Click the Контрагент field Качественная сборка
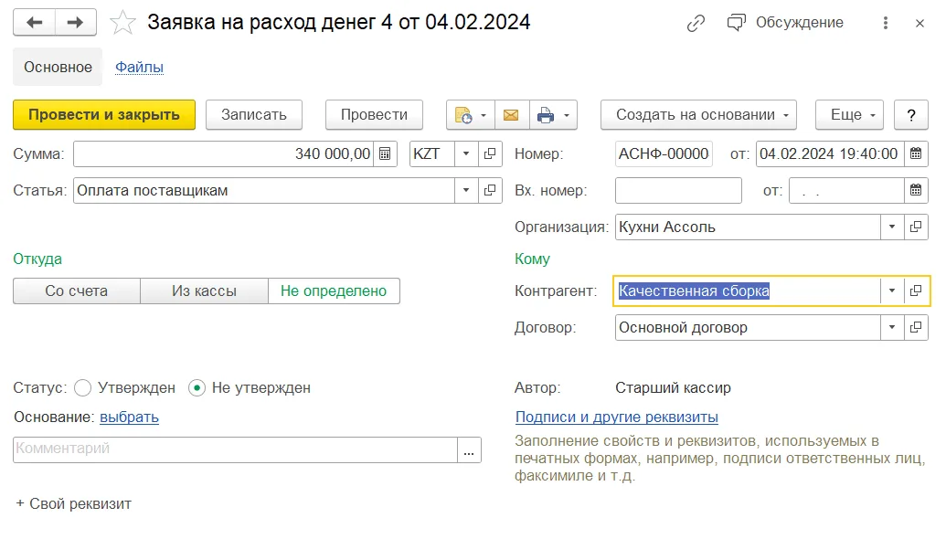Image resolution: width=946 pixels, height=560 pixels. pyautogui.click(x=748, y=291)
